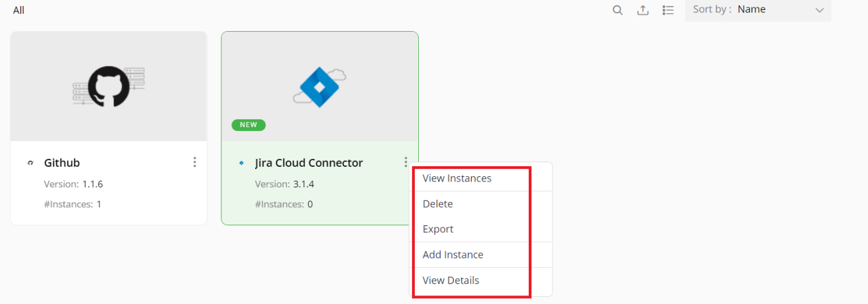Switch to list view icon
The width and height of the screenshot is (868, 304).
(x=668, y=10)
